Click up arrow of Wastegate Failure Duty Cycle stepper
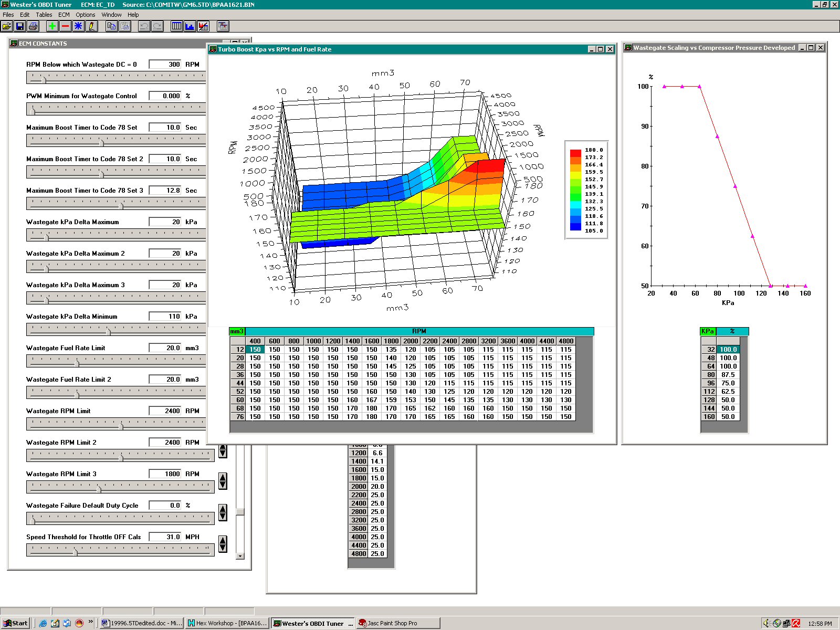Image resolution: width=840 pixels, height=630 pixels. coord(223,509)
